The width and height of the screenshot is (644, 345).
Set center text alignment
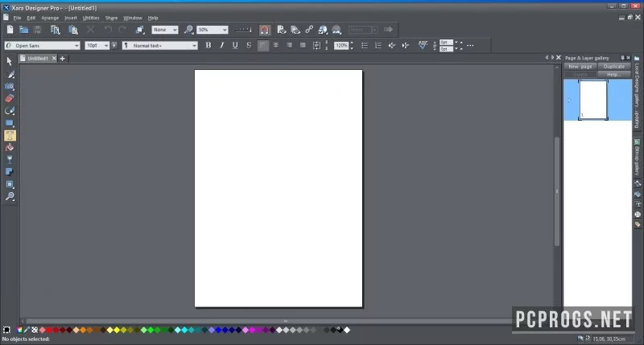point(276,45)
